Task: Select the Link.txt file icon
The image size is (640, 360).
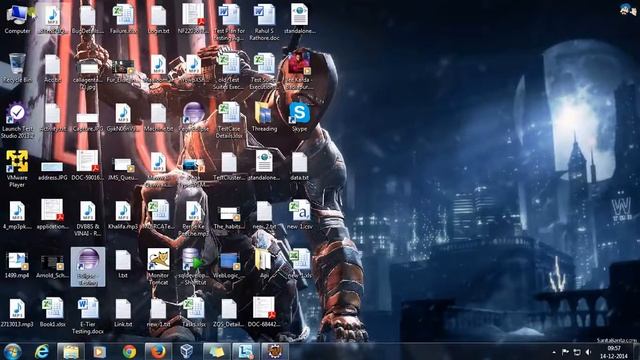Action: [123, 313]
